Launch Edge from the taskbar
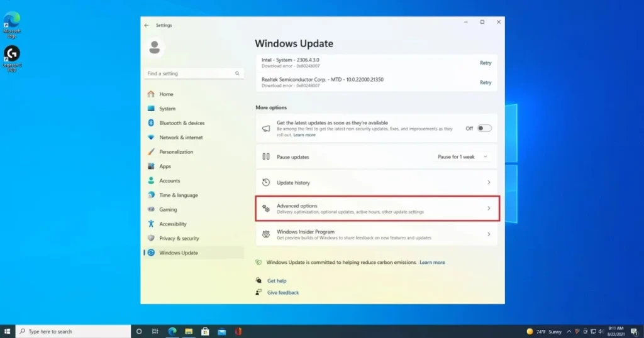The height and width of the screenshot is (338, 644). [172, 332]
